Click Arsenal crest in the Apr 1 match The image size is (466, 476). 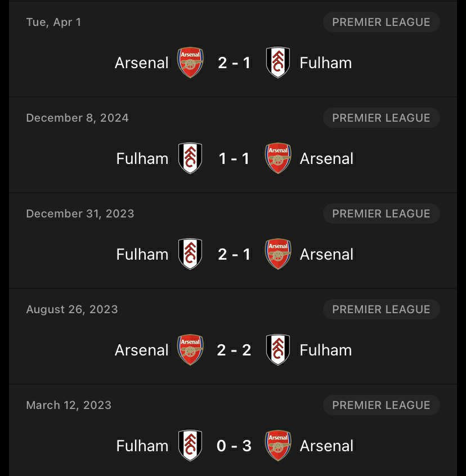pos(190,63)
